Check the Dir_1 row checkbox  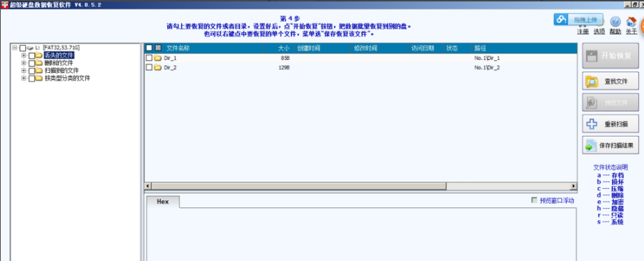click(149, 58)
